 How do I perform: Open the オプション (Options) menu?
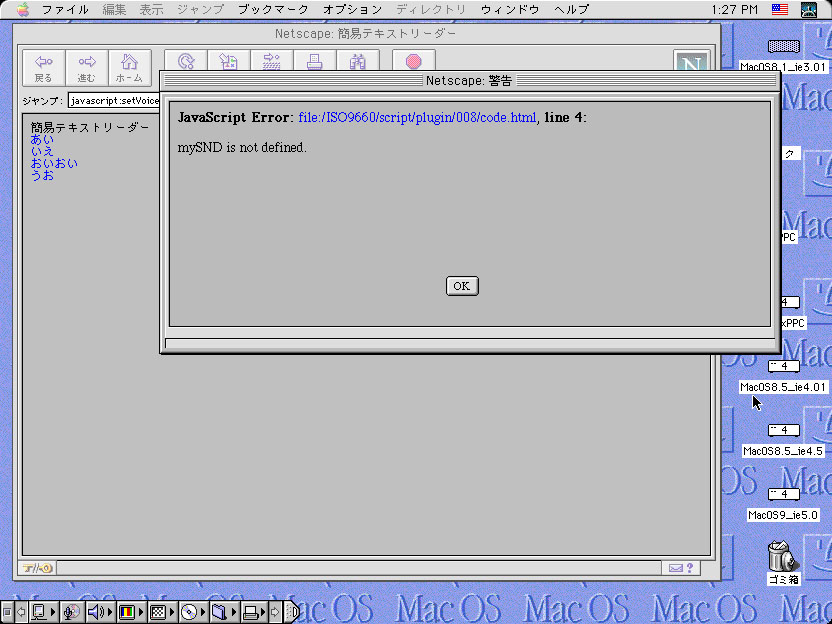(352, 9)
